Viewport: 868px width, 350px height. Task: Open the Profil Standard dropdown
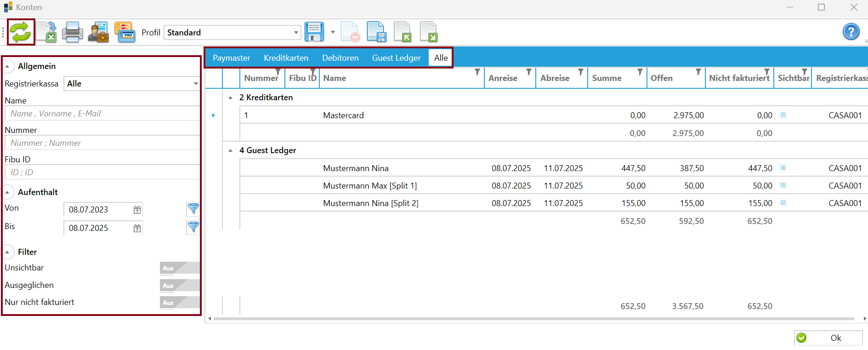tap(232, 33)
